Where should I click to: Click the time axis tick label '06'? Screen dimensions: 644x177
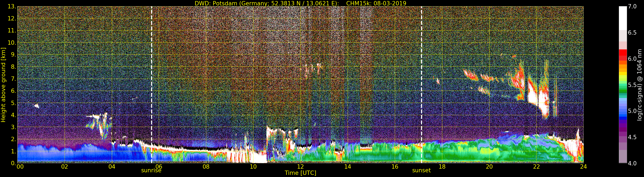[x=159, y=167]
